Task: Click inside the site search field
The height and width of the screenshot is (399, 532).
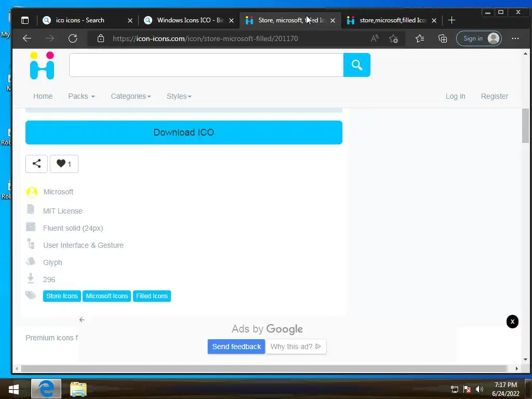Action: [206, 65]
